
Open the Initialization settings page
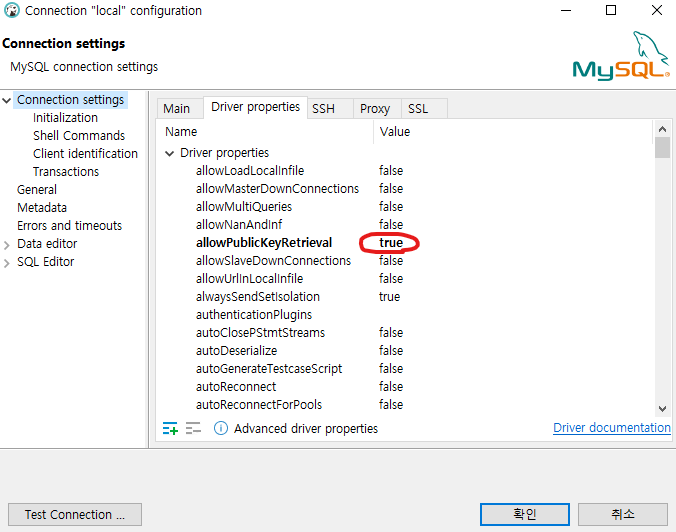(x=65, y=118)
